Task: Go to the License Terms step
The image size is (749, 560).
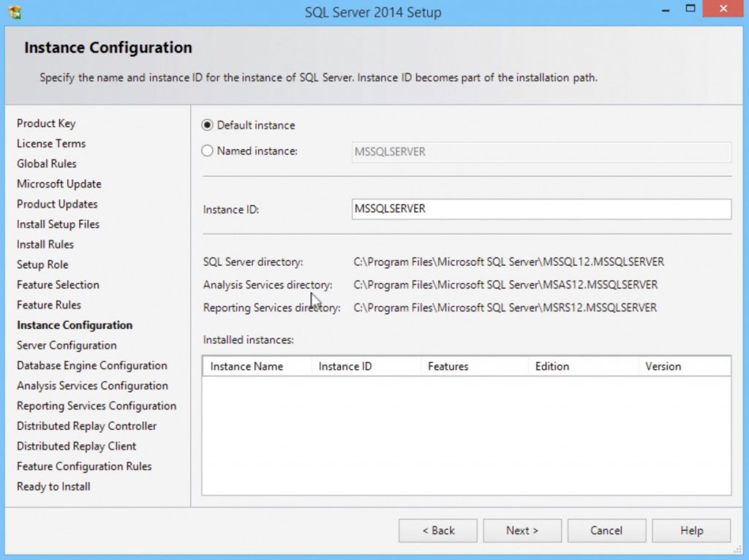Action: [x=51, y=144]
